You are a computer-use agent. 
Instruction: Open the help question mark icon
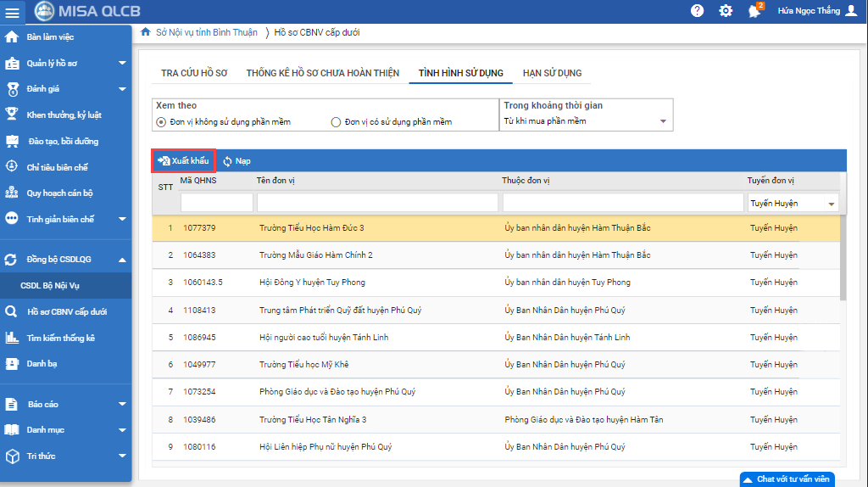tap(698, 11)
